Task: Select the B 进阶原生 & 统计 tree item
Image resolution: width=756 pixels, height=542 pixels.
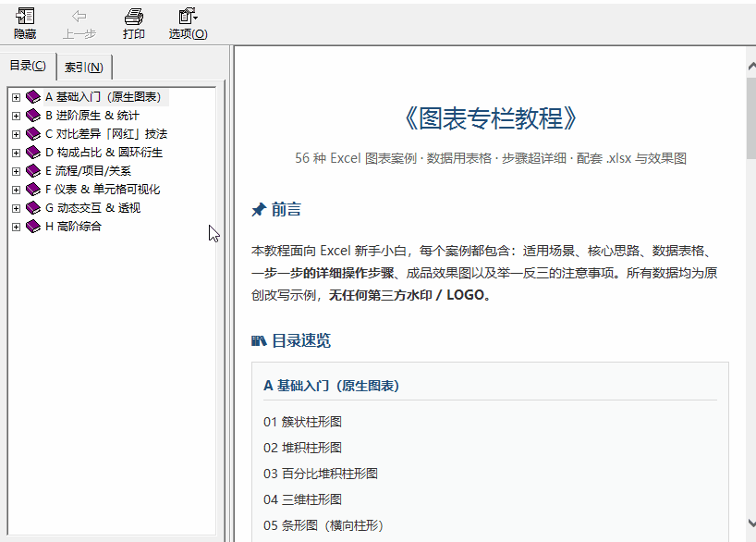Action: pos(92,116)
